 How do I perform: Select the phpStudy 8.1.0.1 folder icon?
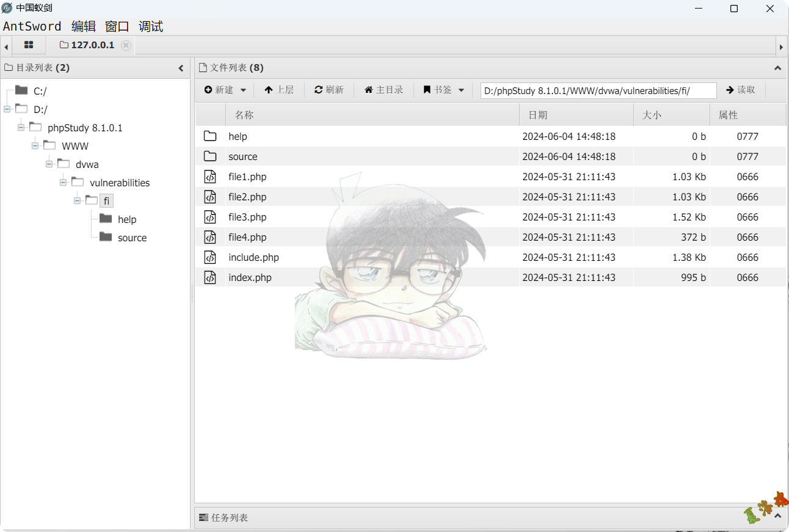point(35,127)
